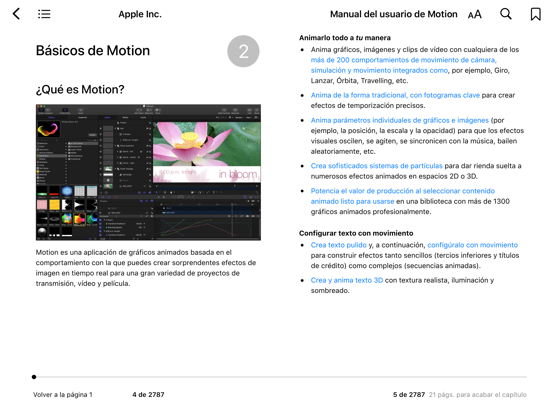Click the paragraph starting Motion es una aplicación
Screen dimensions: 560x409
(x=146, y=268)
